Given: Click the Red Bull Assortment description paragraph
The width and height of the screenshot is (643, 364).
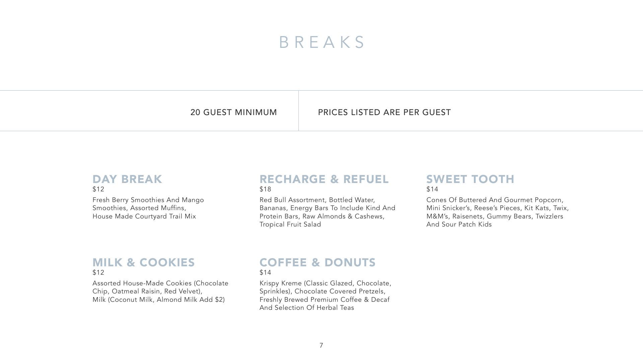Looking at the screenshot, I should tap(327, 212).
